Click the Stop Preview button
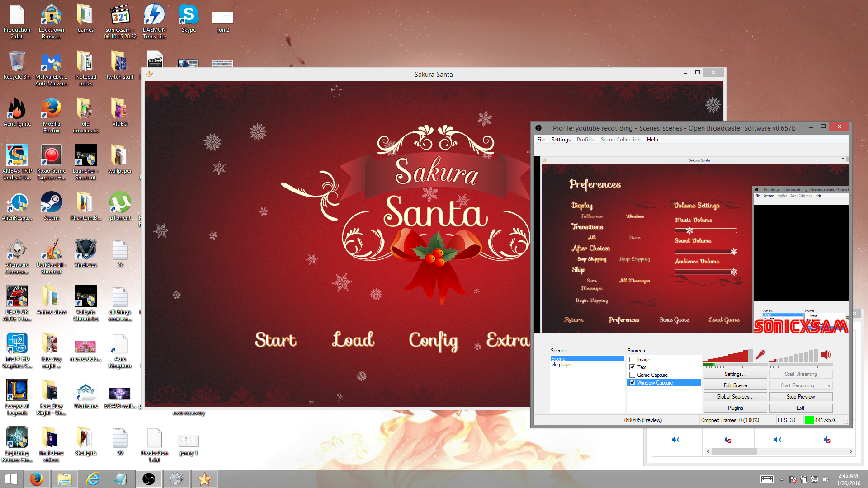Viewport: 868px width, 488px height. (801, 397)
